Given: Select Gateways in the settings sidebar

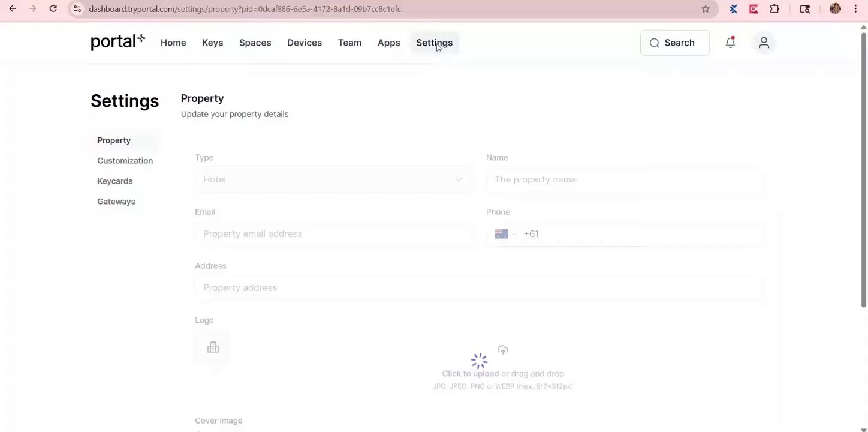Looking at the screenshot, I should (x=116, y=202).
